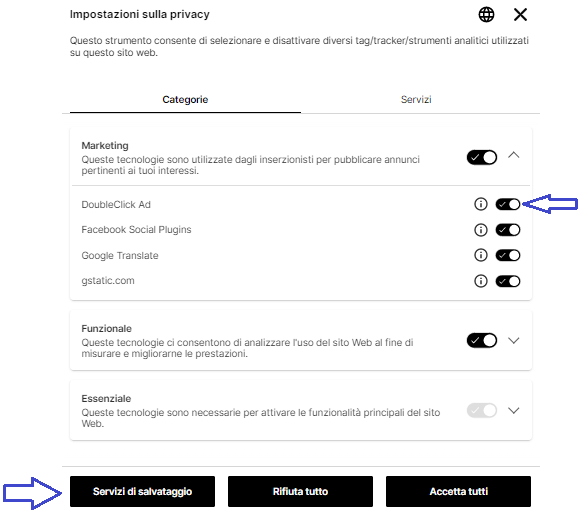Expand the Funzionale section chevron
This screenshot has height=513, width=582.
pos(514,340)
